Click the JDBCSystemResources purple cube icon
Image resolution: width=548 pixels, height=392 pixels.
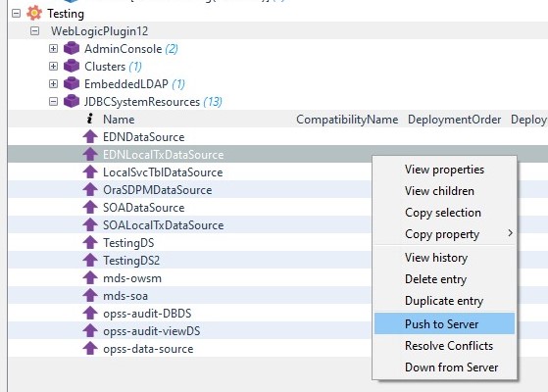click(72, 101)
